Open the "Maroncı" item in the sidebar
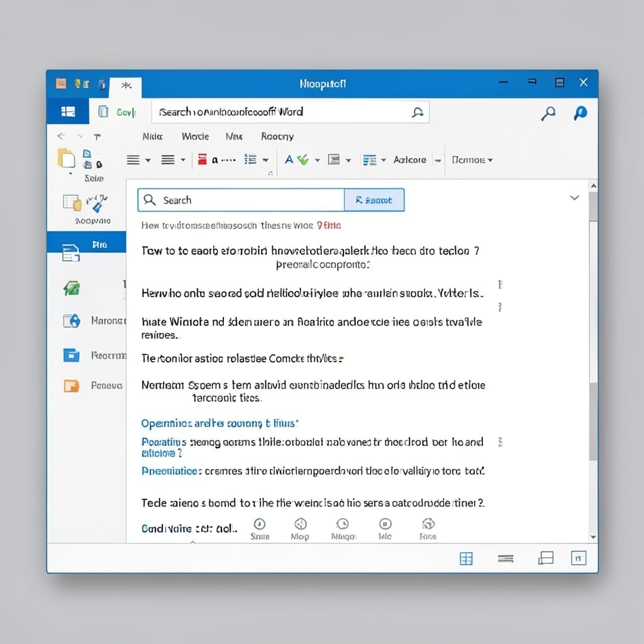Image resolution: width=644 pixels, height=644 pixels. pyautogui.click(x=94, y=321)
